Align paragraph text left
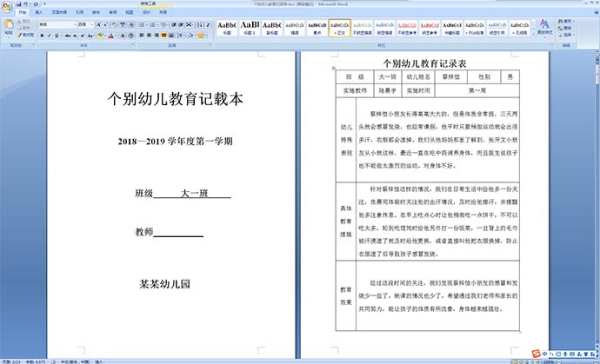 [142, 36]
